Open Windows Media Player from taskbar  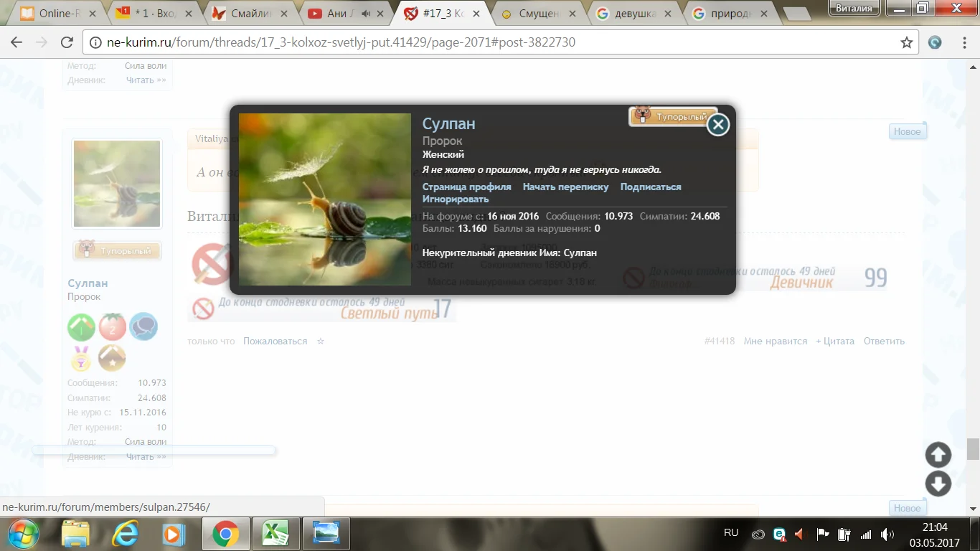[173, 534]
